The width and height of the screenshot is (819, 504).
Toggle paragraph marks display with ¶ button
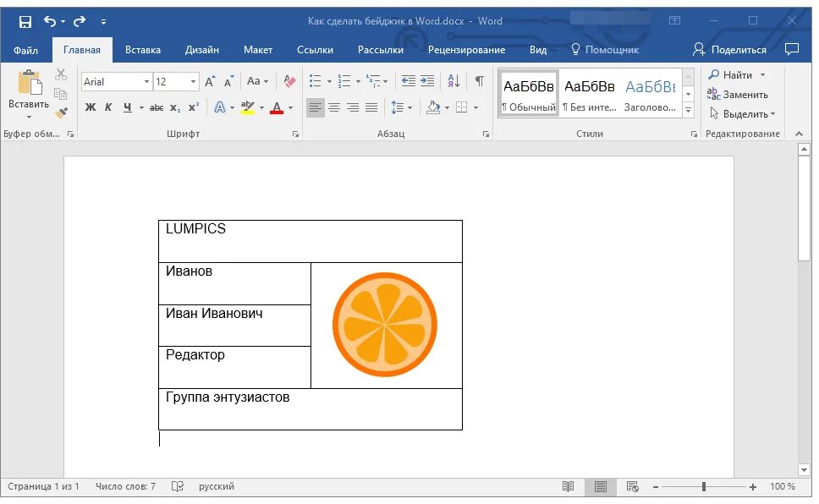pyautogui.click(x=480, y=81)
